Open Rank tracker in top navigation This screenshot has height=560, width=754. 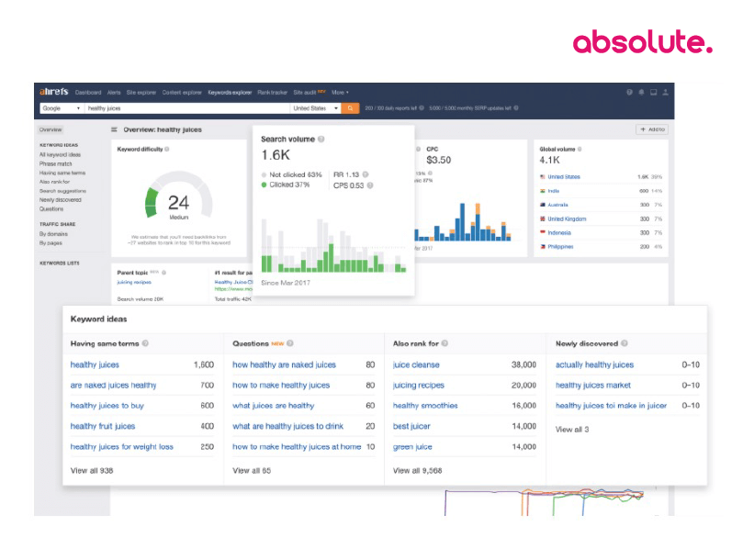click(x=272, y=93)
